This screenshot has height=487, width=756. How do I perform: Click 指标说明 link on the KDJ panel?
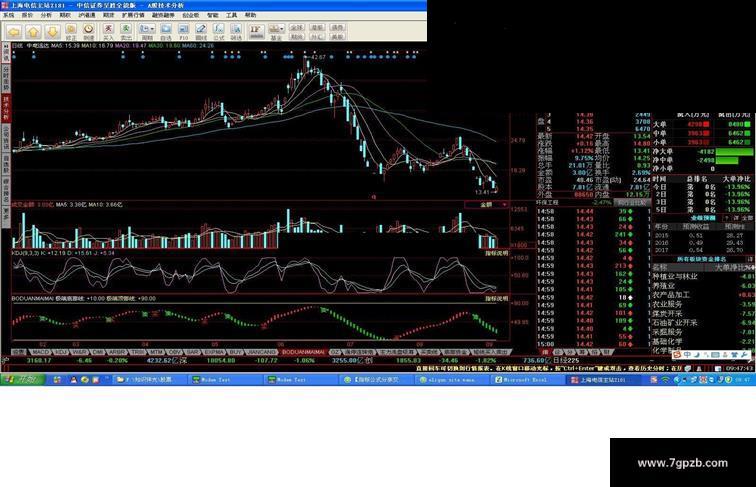point(496,253)
